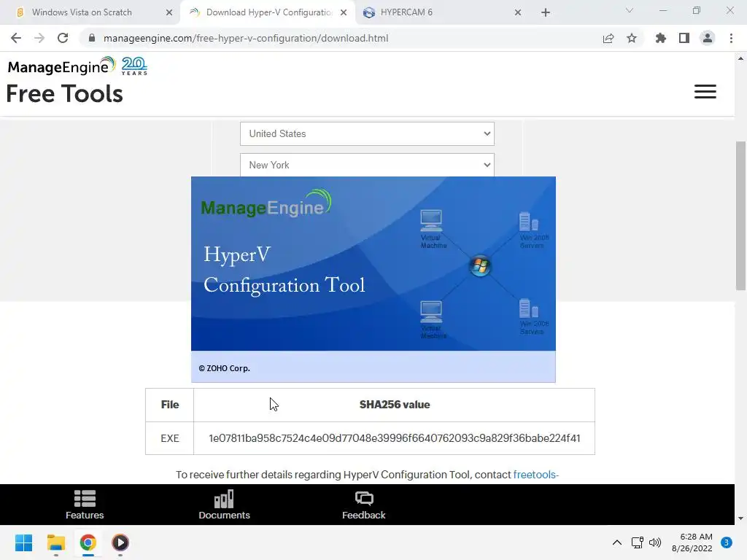The height and width of the screenshot is (560, 747).
Task: Click the Chrome taskbar icon
Action: (88, 542)
